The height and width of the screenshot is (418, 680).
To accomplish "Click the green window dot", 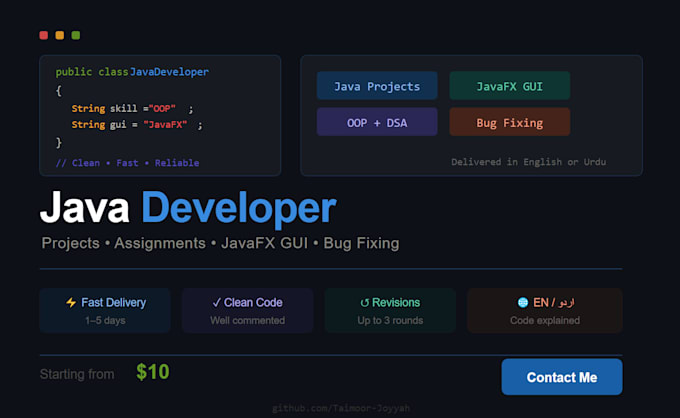I will point(75,35).
